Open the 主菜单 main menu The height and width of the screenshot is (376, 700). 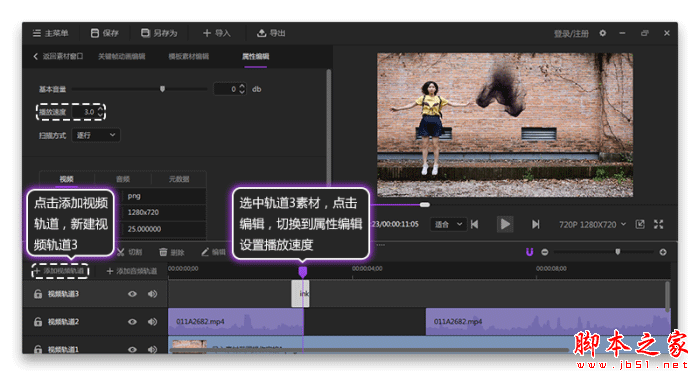coord(50,33)
